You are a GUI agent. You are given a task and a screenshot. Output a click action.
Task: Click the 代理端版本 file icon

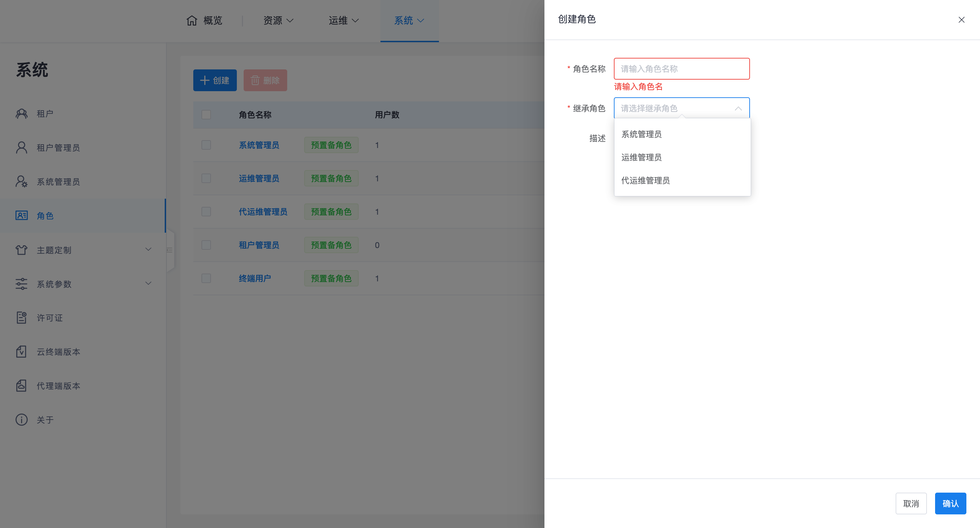22,385
